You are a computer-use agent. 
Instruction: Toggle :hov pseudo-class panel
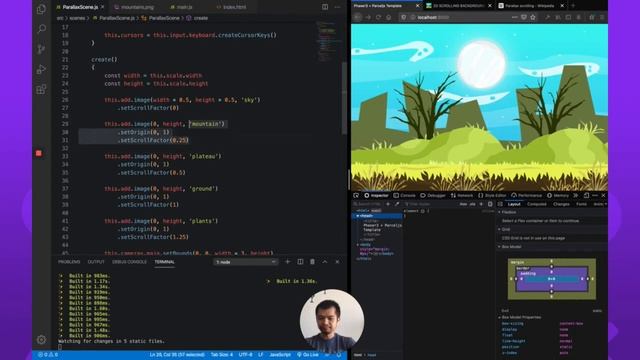pyautogui.click(x=463, y=204)
